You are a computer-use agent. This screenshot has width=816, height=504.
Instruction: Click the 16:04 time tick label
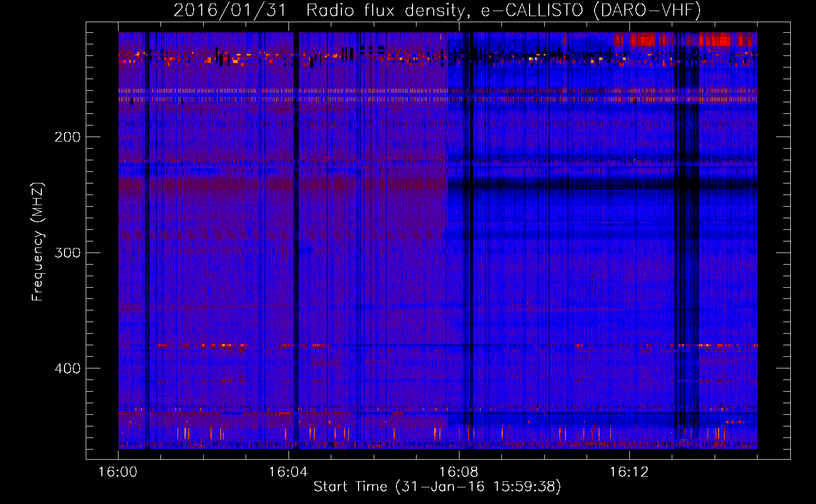pyautogui.click(x=288, y=472)
